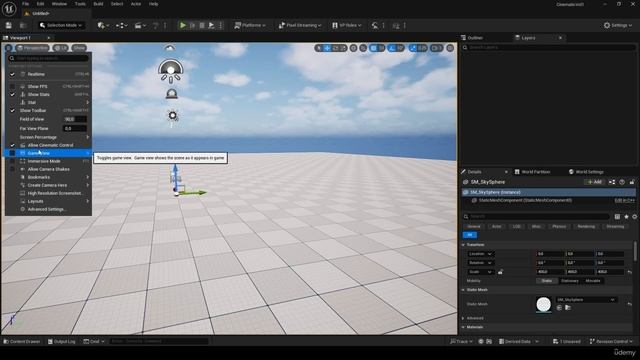This screenshot has width=640, height=360.
Task: Open the File menu
Action: coord(25,4)
